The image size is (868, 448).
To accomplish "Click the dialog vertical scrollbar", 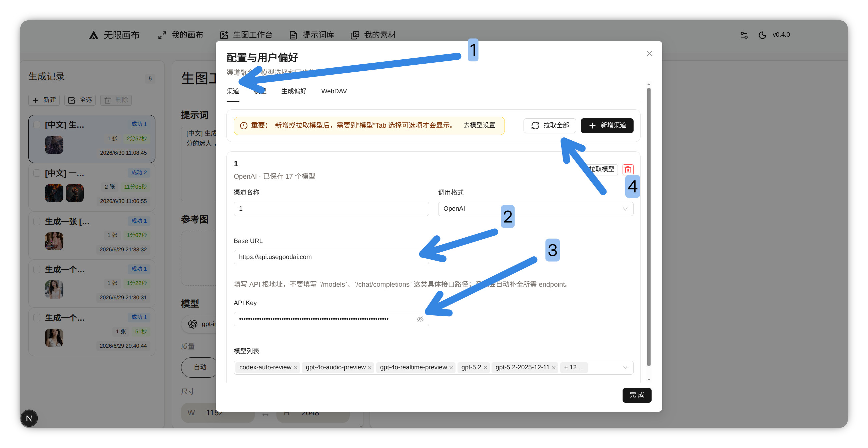I will [x=649, y=227].
